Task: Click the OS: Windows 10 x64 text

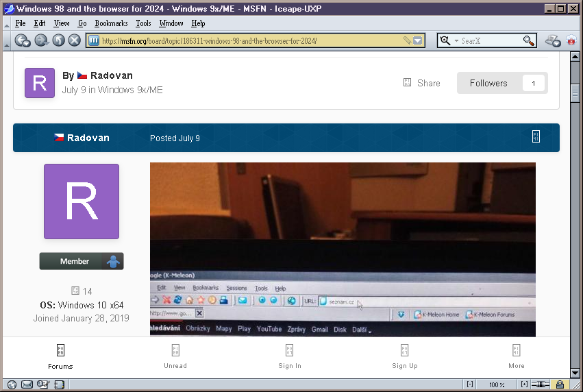Action: [82, 306]
